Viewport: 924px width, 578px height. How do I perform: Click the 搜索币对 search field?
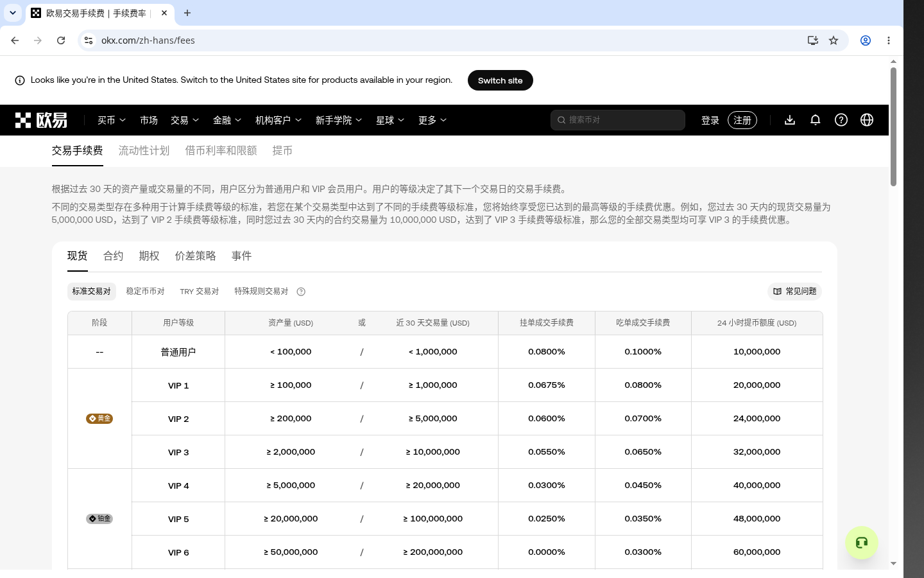618,120
